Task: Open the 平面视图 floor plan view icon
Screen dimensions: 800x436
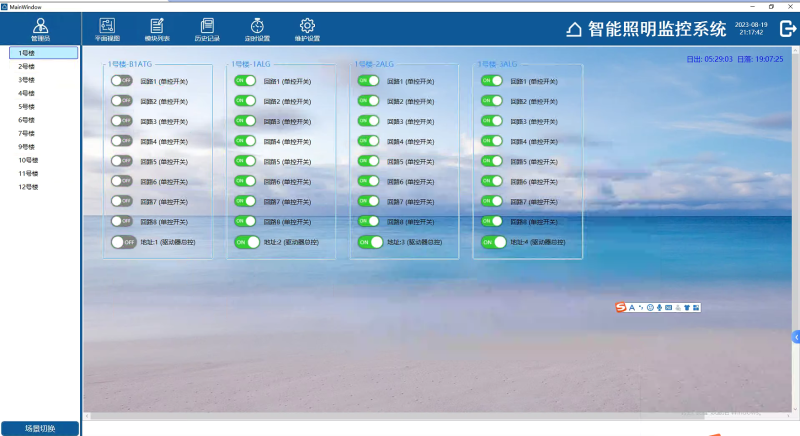Action: pos(107,28)
